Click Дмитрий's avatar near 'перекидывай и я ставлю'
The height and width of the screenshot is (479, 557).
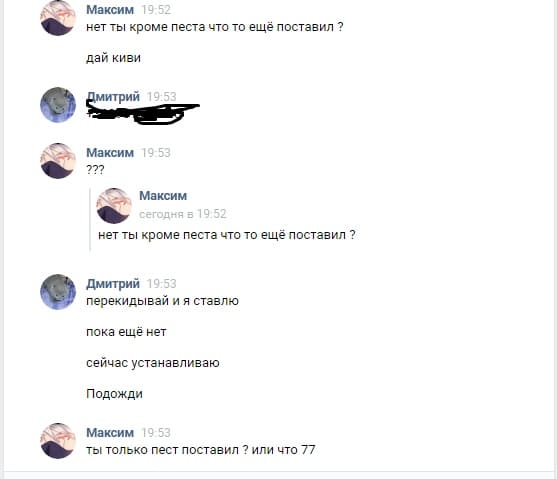58,292
